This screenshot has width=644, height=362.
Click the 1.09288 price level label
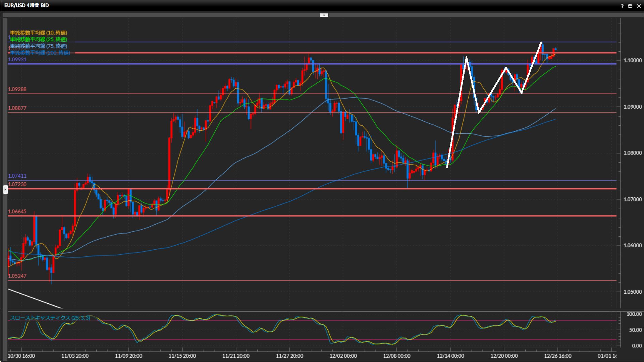tap(17, 89)
